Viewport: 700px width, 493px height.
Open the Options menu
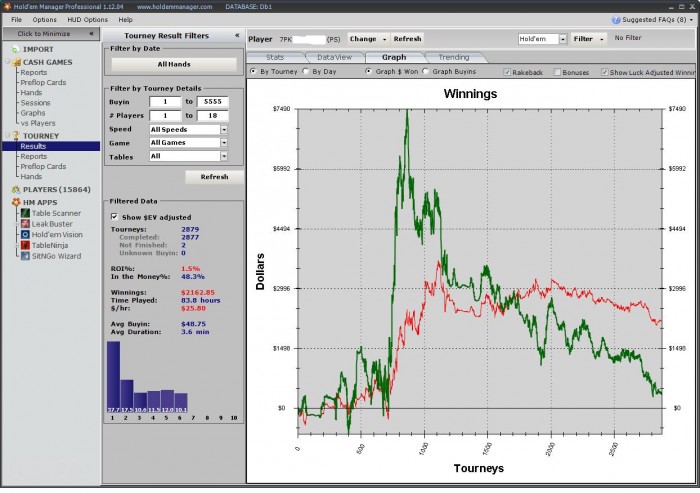click(45, 20)
